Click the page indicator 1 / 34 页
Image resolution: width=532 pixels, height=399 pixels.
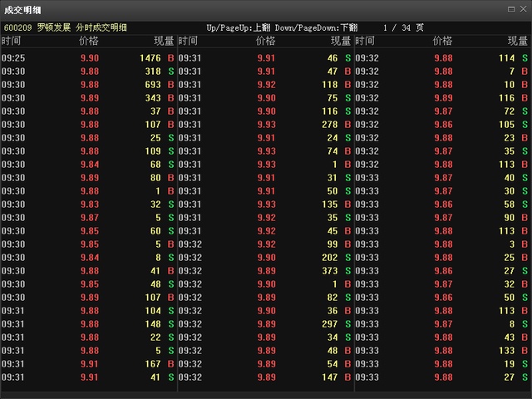pos(403,27)
